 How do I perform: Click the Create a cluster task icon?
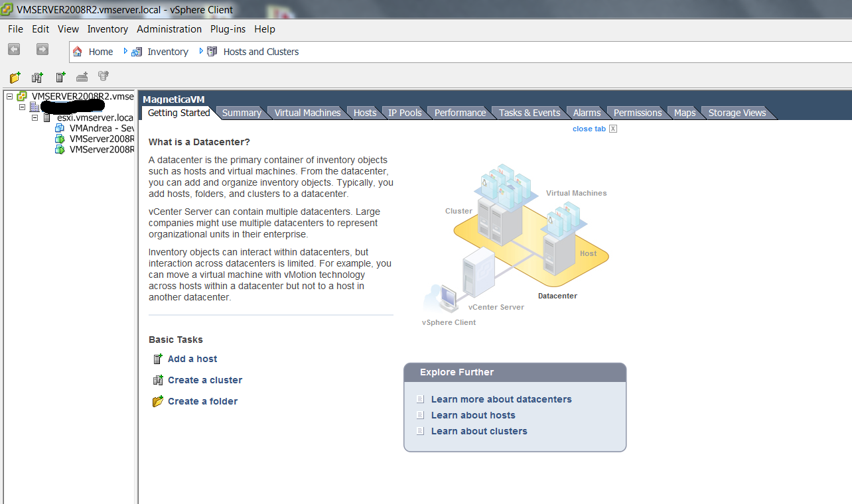point(158,380)
